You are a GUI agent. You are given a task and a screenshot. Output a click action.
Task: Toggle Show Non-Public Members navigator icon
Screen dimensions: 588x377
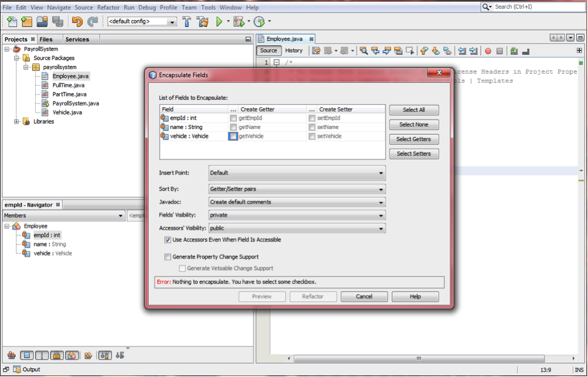57,355
